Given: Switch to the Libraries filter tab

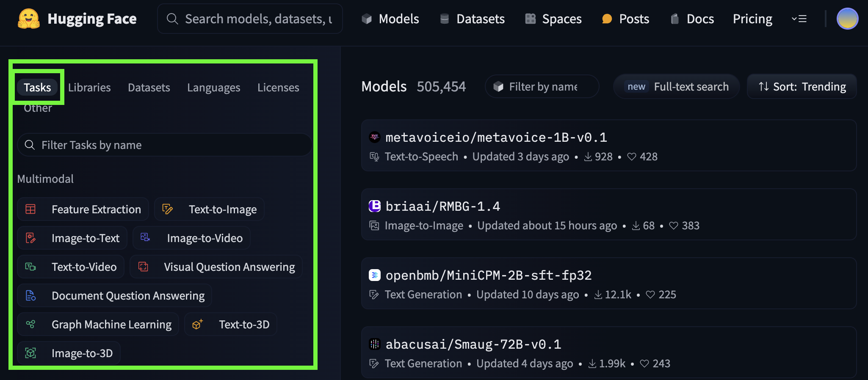Looking at the screenshot, I should click(89, 87).
